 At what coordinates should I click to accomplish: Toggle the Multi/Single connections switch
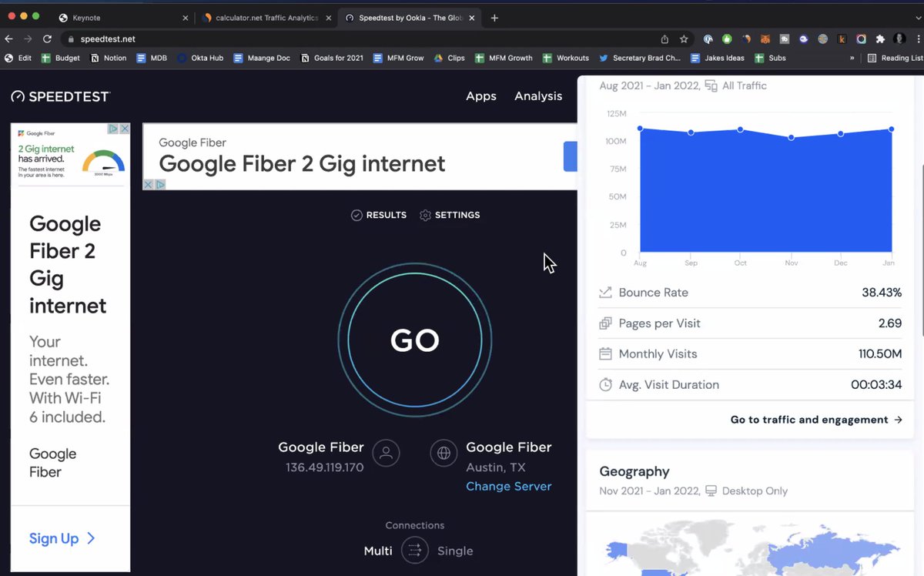414,551
